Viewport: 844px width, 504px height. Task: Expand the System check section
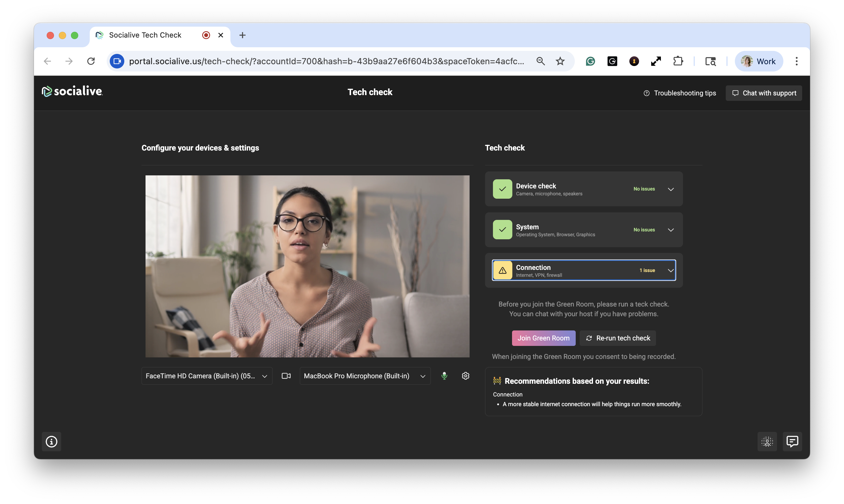click(x=670, y=230)
